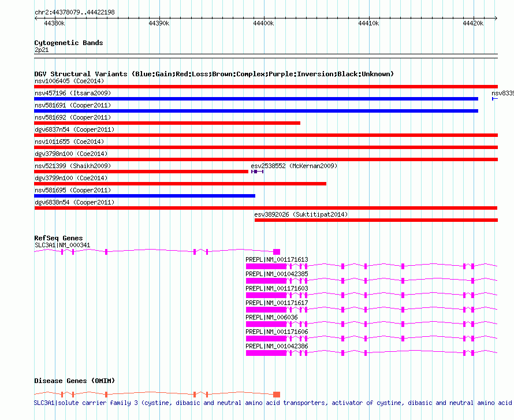
Task: Click the small blue variant glyph at the right edge
Action: click(495, 99)
